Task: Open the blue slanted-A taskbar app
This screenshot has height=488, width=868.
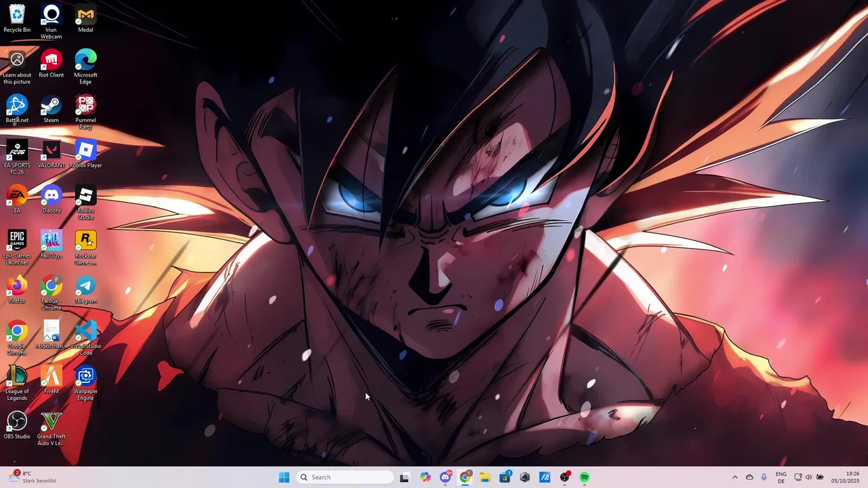Action: pos(545,477)
